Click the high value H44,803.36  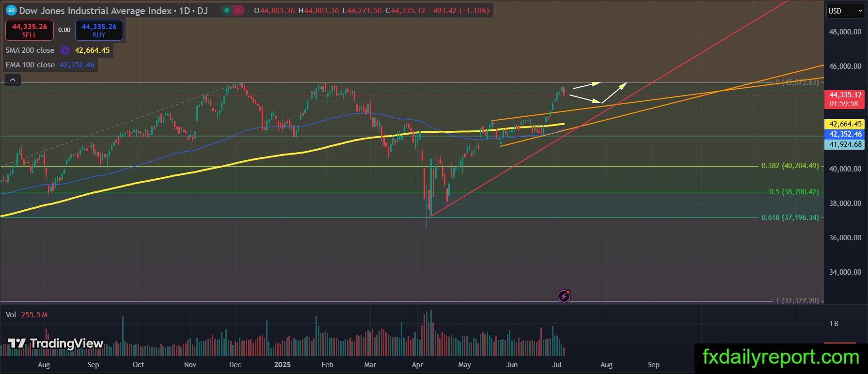point(318,10)
